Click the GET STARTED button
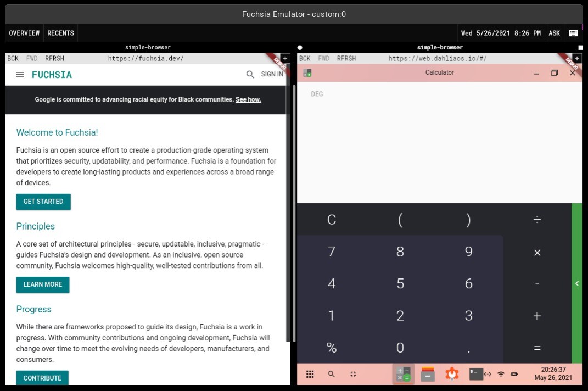The height and width of the screenshot is (391, 588). pyautogui.click(x=43, y=202)
